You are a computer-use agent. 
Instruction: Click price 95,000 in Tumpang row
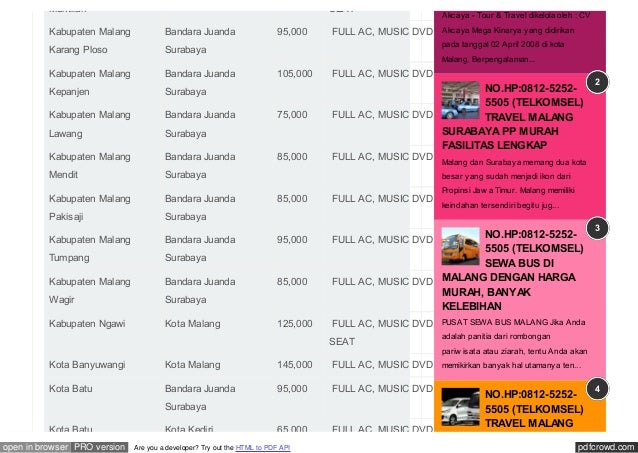(x=292, y=240)
